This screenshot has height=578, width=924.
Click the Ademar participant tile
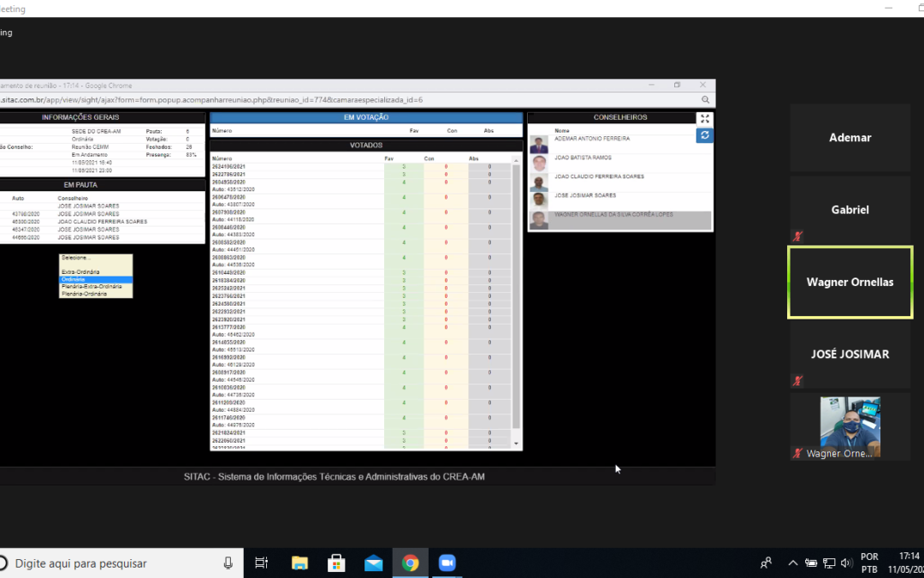tap(850, 137)
